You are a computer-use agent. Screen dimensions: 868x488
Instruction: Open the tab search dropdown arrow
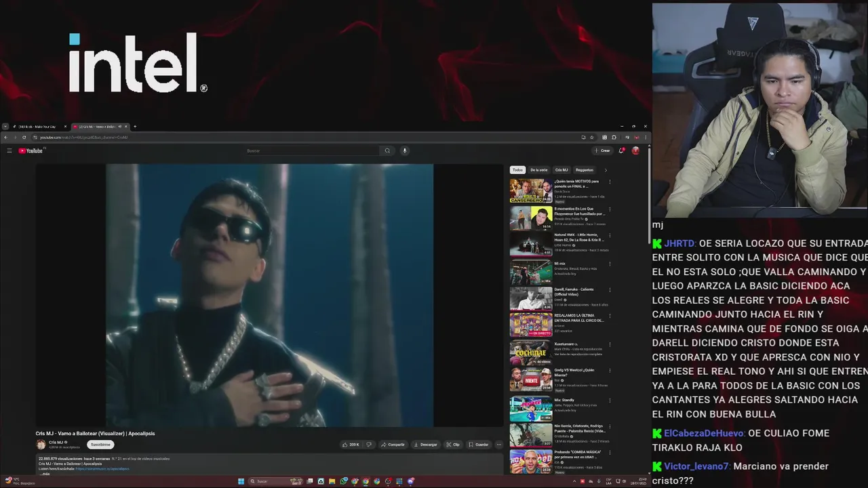click(x=5, y=127)
